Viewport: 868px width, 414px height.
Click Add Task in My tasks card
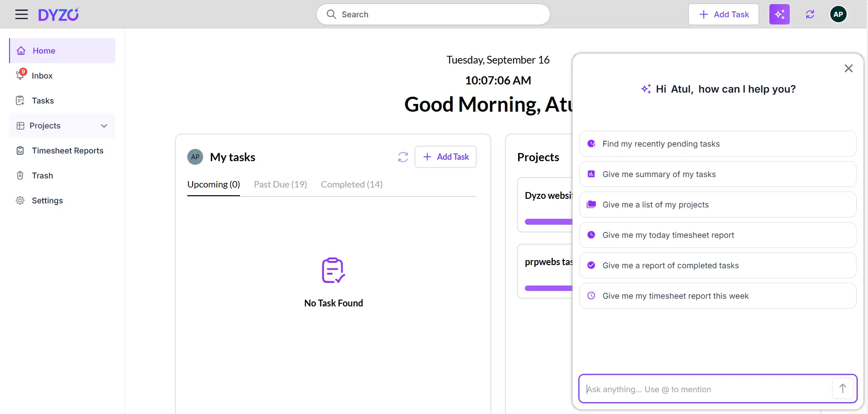coord(445,157)
